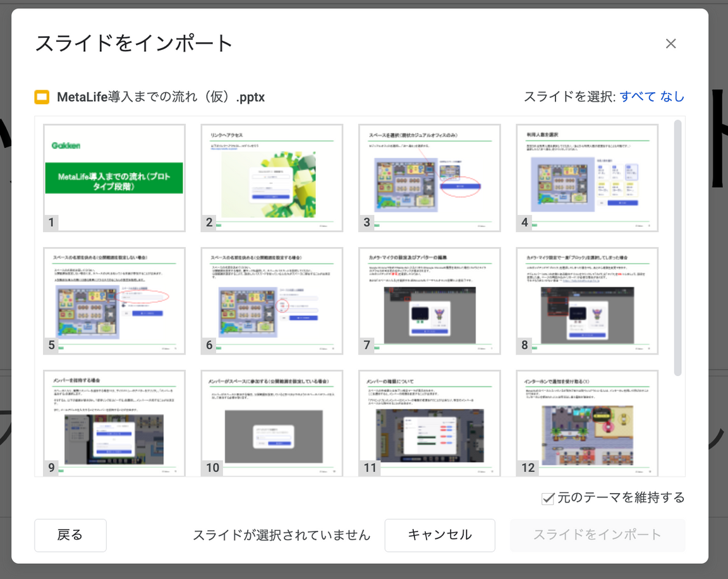Select slide 1 Gakken title thumbnail

pyautogui.click(x=114, y=178)
